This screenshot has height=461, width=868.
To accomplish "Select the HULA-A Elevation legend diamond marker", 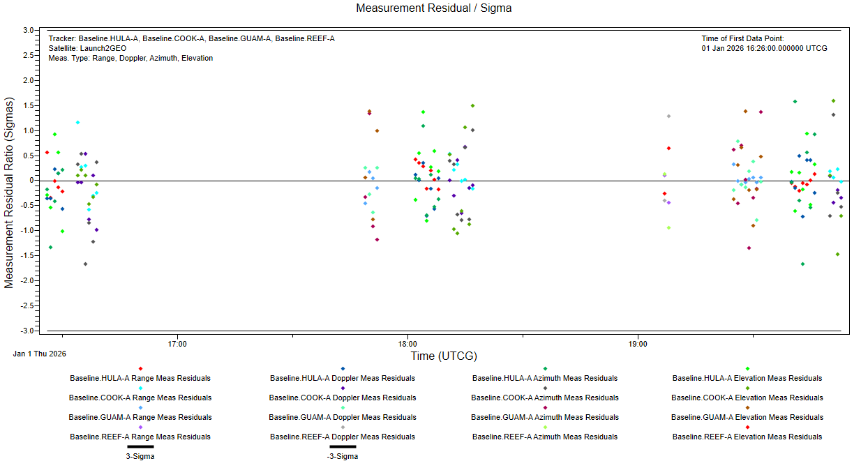I will pos(747,368).
